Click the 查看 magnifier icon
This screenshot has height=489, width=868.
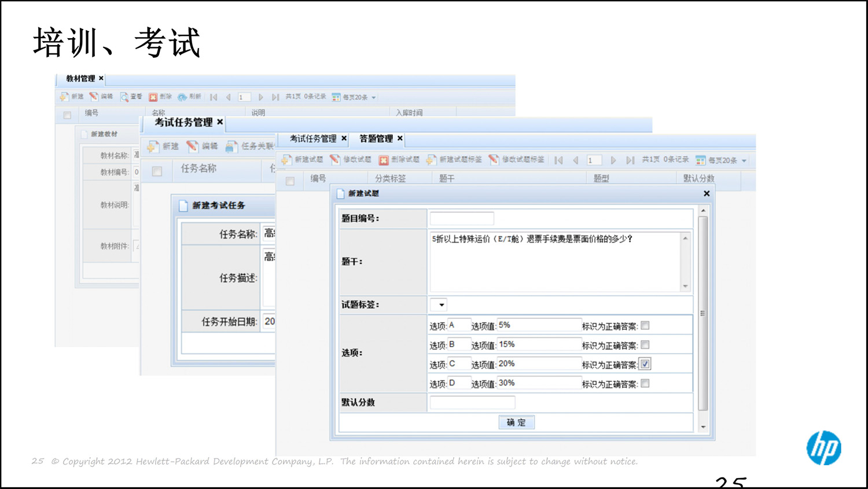click(x=124, y=97)
